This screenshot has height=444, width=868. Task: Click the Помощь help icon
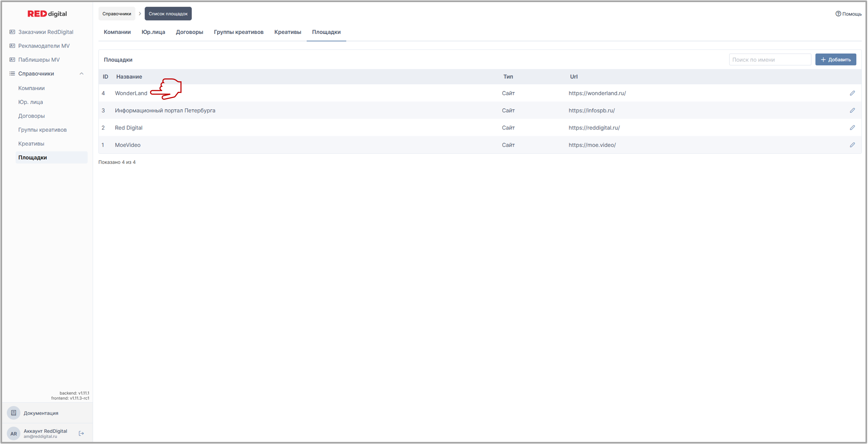pos(838,14)
